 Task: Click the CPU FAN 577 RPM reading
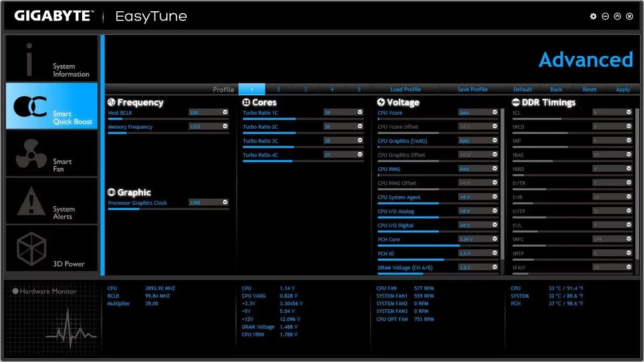424,288
